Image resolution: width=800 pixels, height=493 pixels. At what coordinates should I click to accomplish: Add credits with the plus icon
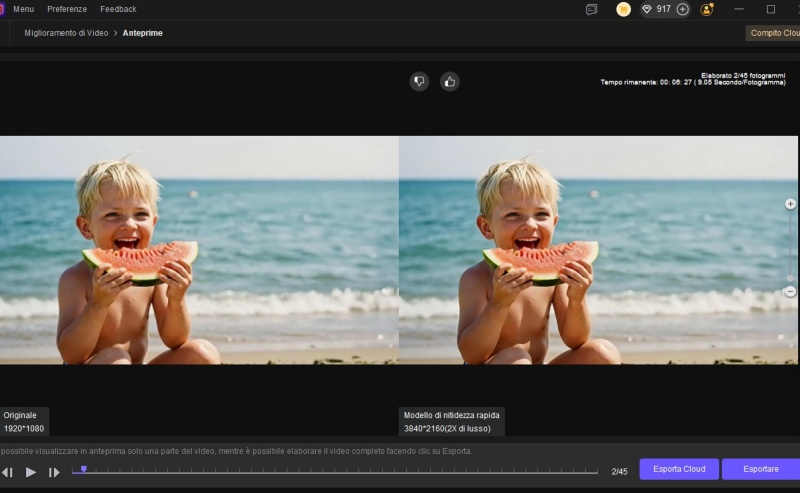683,9
